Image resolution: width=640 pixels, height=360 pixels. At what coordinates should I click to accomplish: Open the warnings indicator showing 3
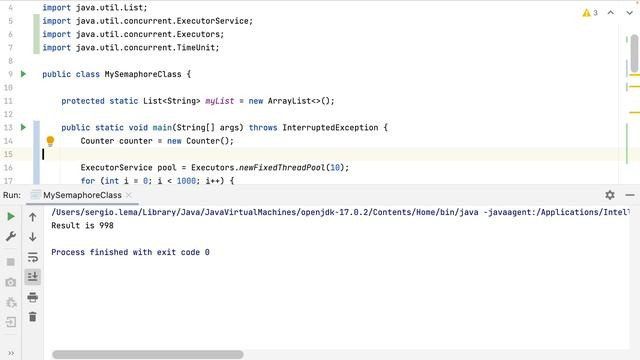click(x=590, y=13)
